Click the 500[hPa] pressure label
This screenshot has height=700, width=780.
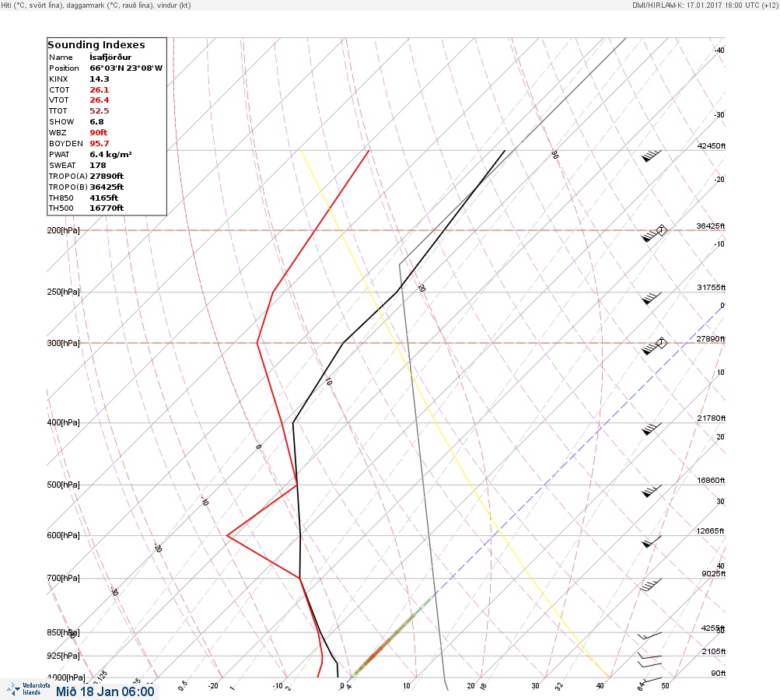coord(63,485)
